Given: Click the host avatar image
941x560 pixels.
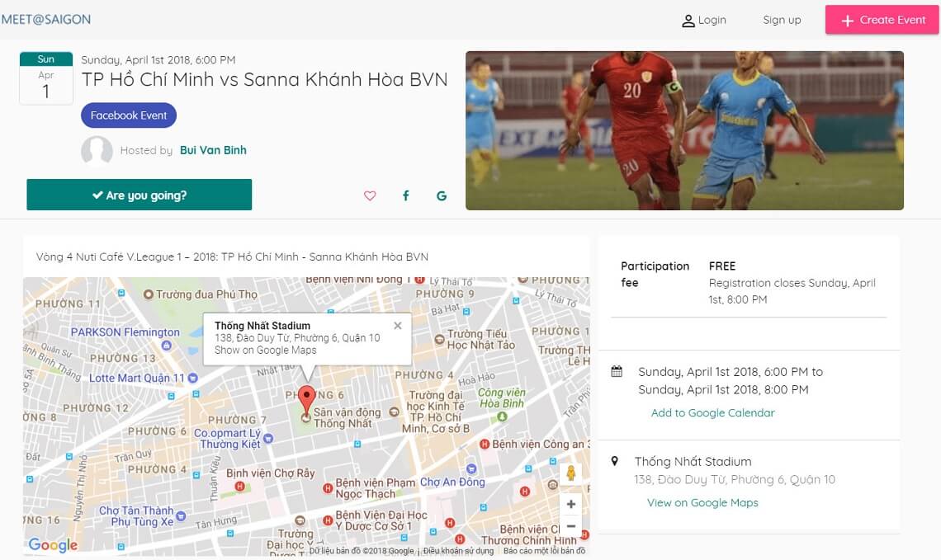Looking at the screenshot, I should tap(97, 151).
